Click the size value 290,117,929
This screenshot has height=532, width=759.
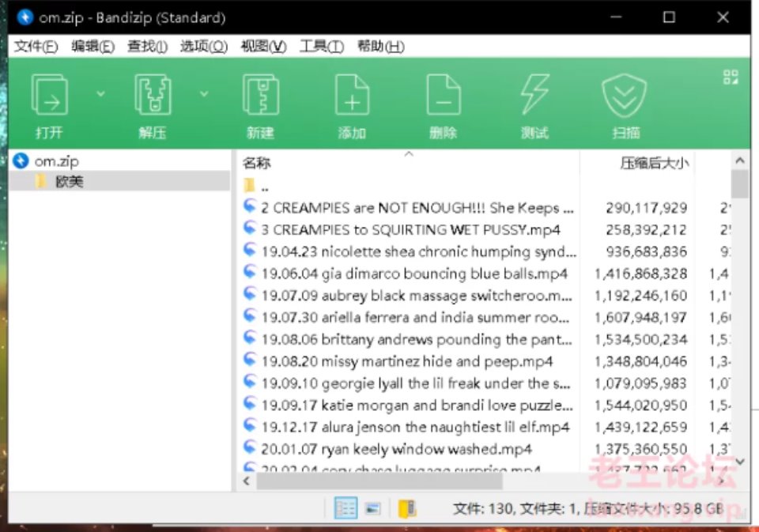(646, 208)
